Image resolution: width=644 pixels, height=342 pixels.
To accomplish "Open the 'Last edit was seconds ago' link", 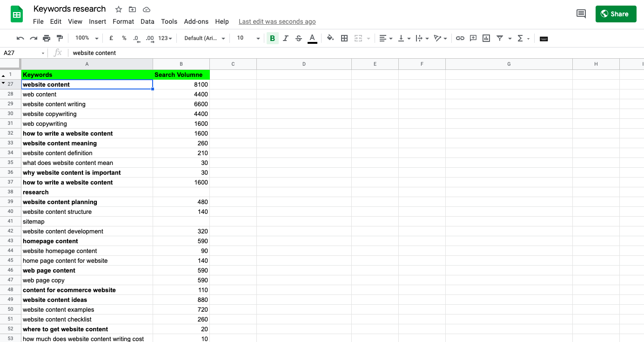I will tap(277, 21).
